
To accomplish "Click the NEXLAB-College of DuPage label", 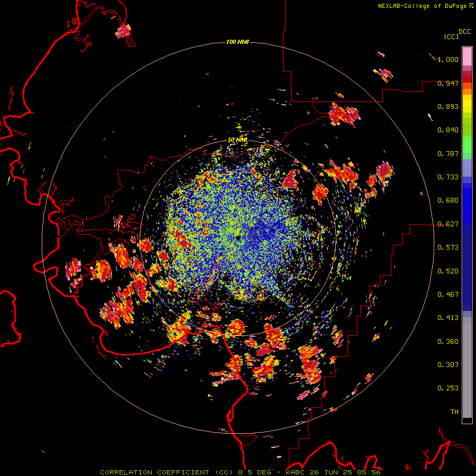I will point(423,6).
